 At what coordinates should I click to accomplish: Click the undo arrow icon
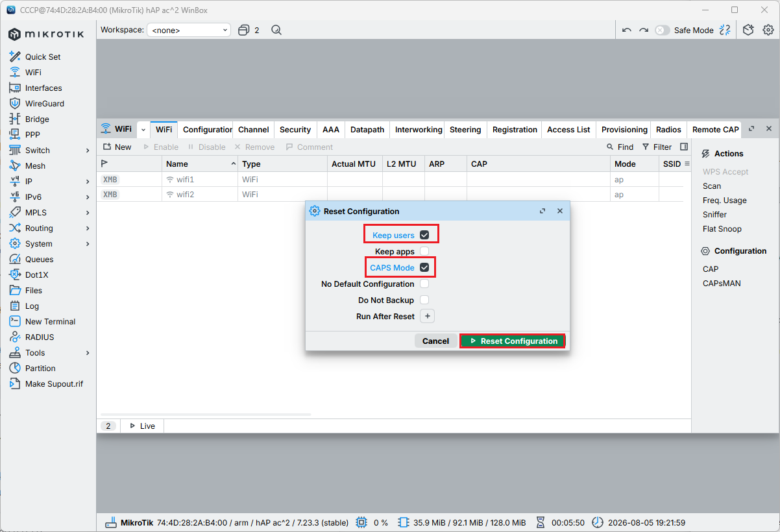(626, 30)
